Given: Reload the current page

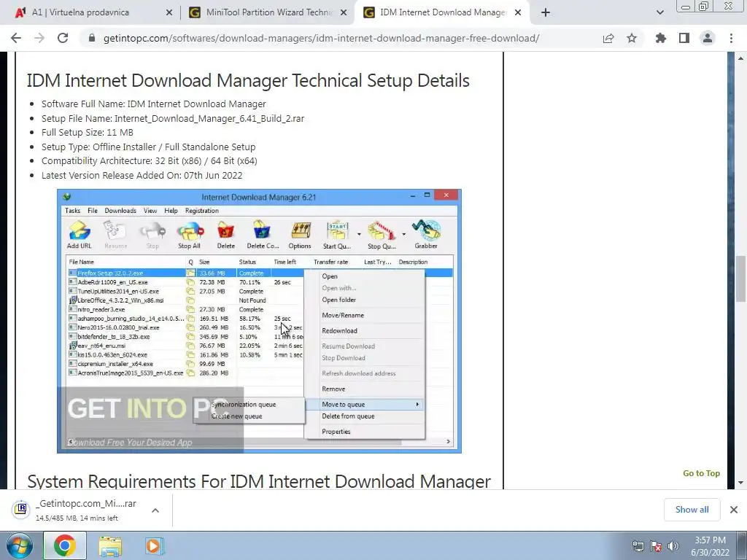Looking at the screenshot, I should coord(63,38).
